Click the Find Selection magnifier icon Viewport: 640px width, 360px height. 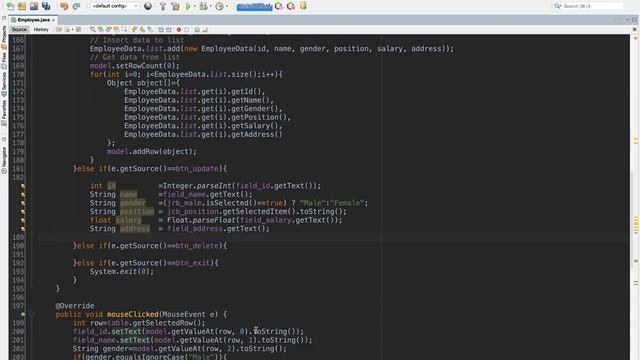93,29
